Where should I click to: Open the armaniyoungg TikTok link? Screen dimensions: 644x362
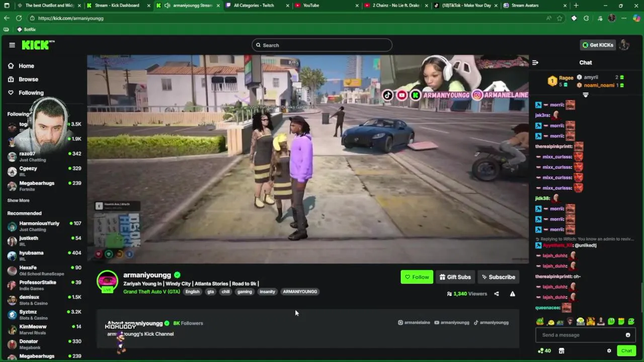[491, 323]
